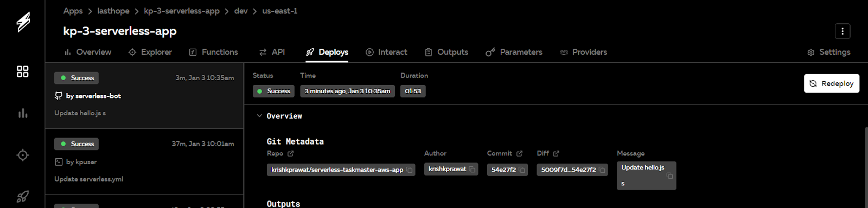Select the Deploys tab

(x=327, y=52)
